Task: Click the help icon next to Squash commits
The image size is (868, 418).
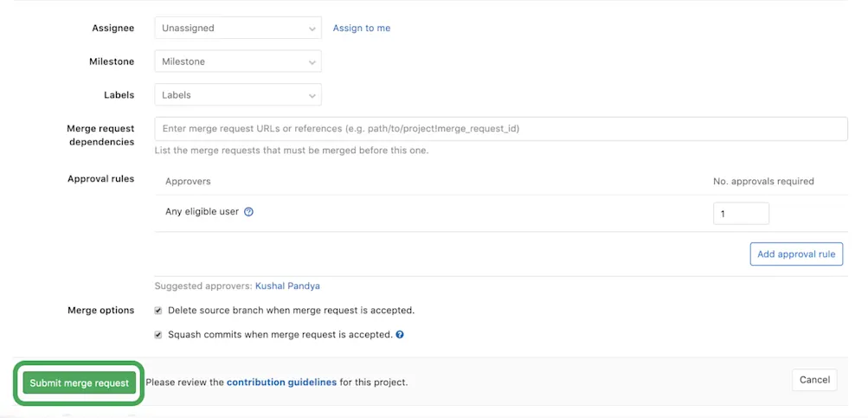Action: [x=400, y=335]
